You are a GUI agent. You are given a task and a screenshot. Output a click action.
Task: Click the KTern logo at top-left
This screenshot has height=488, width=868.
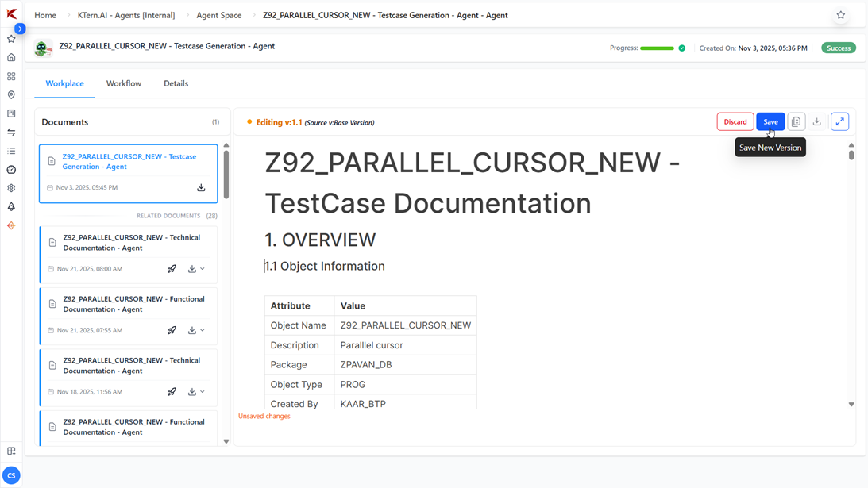click(x=11, y=14)
